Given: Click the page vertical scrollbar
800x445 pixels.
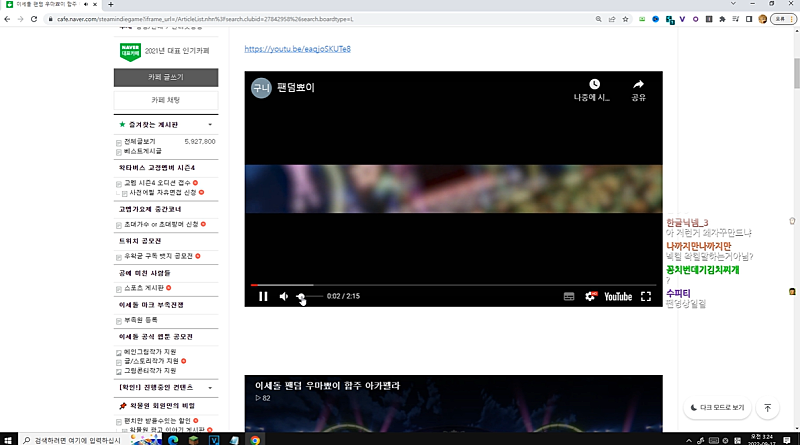Looking at the screenshot, I should 796,73.
